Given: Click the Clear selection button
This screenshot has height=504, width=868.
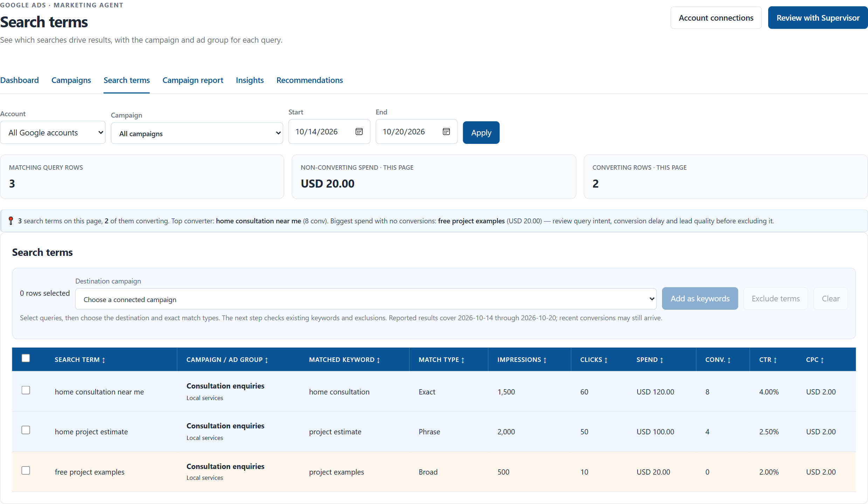Looking at the screenshot, I should (831, 299).
